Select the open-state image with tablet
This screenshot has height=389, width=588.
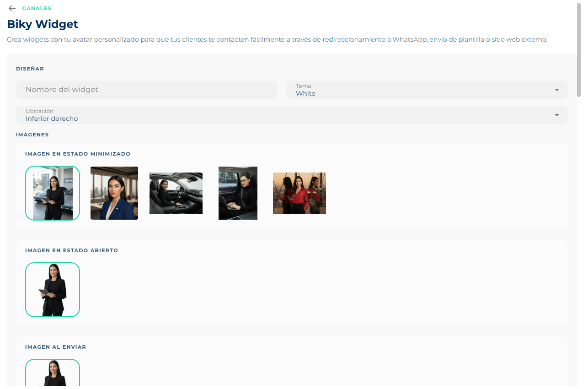pyautogui.click(x=53, y=290)
